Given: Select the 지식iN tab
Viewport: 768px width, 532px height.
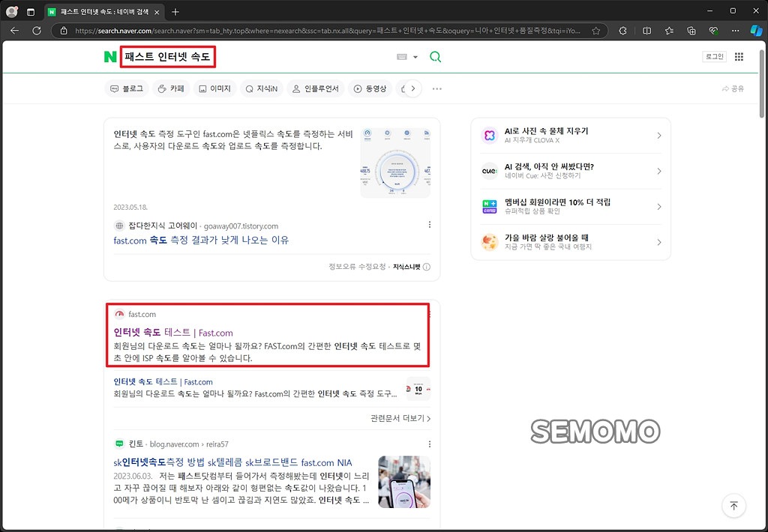Looking at the screenshot, I should [x=262, y=88].
